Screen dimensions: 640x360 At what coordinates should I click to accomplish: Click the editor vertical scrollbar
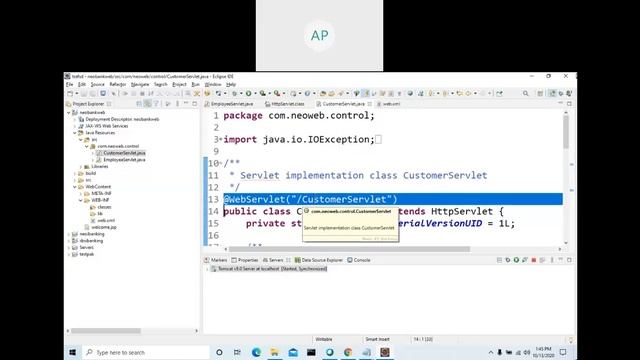pyautogui.click(x=566, y=132)
